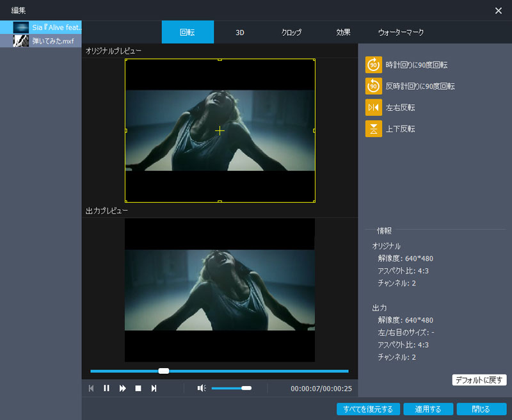Click left-middle crop handle of original preview

coord(126,131)
